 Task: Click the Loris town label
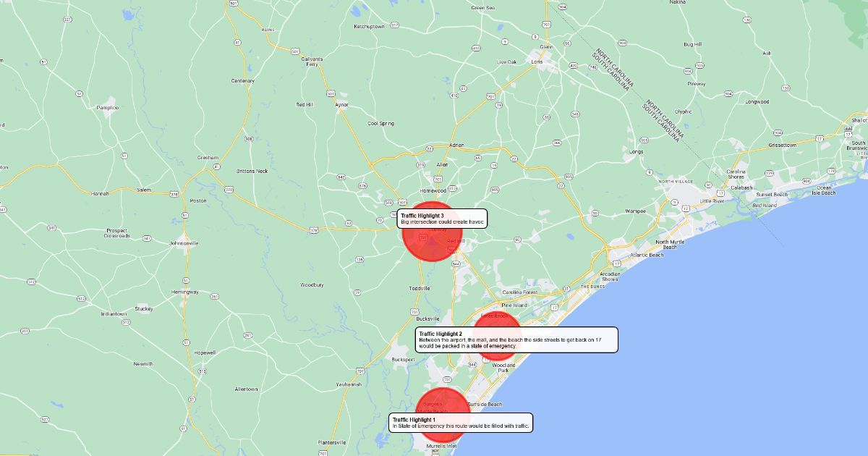(x=537, y=62)
